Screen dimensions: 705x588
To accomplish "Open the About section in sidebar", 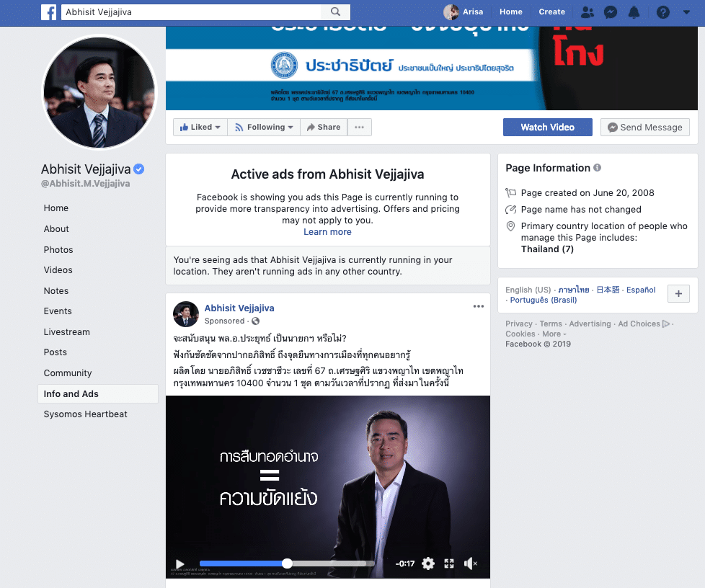I will coord(56,229).
